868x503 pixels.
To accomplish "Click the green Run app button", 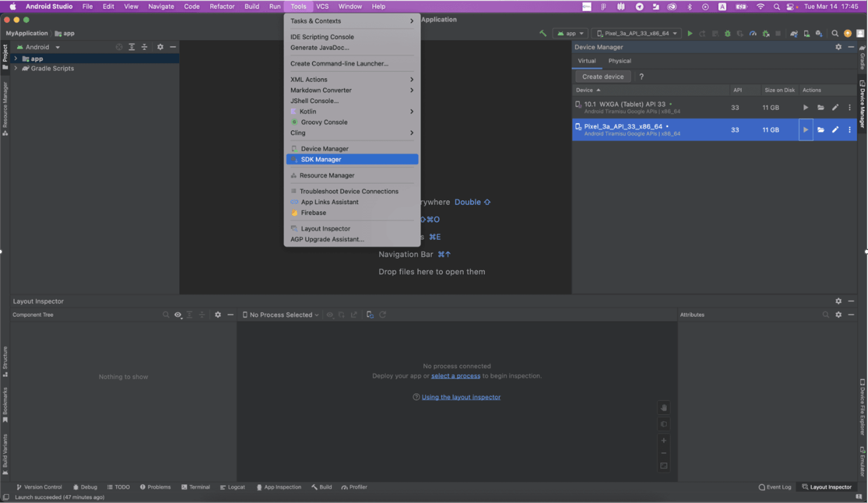I will [690, 34].
